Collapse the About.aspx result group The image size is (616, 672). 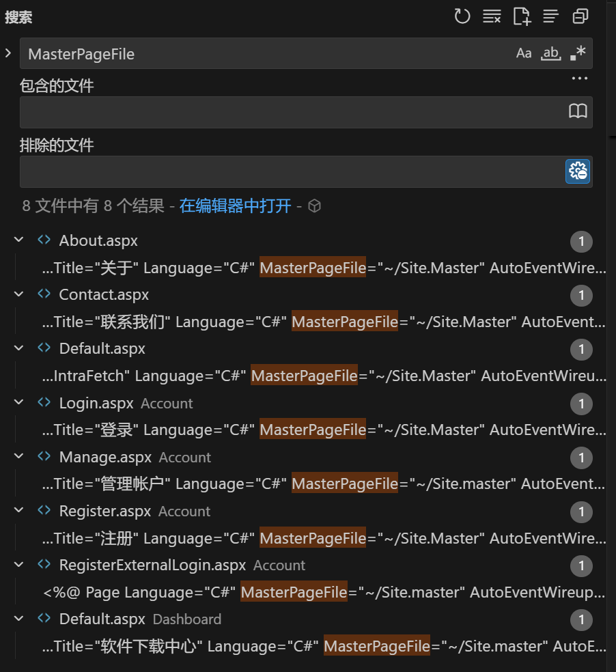18,240
